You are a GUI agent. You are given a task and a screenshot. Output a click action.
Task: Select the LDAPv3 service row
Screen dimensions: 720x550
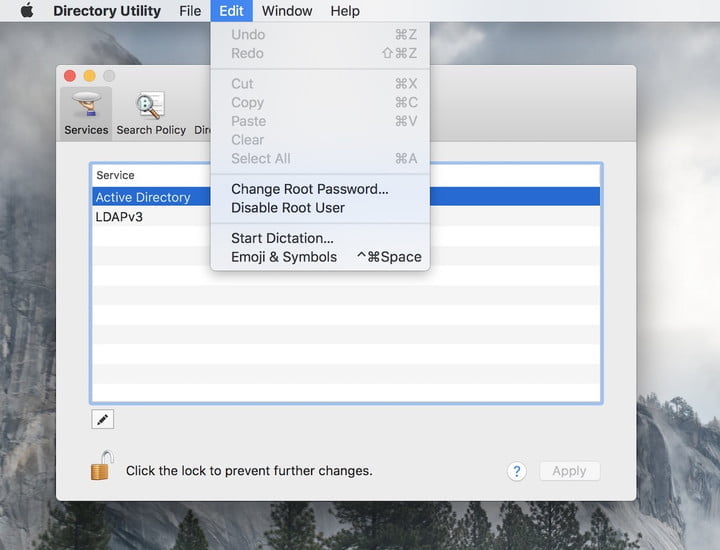click(x=346, y=216)
